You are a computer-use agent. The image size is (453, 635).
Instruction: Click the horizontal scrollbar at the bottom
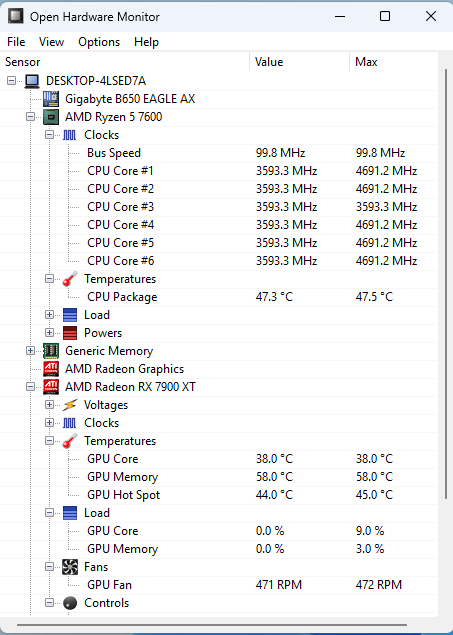[x=212, y=625]
